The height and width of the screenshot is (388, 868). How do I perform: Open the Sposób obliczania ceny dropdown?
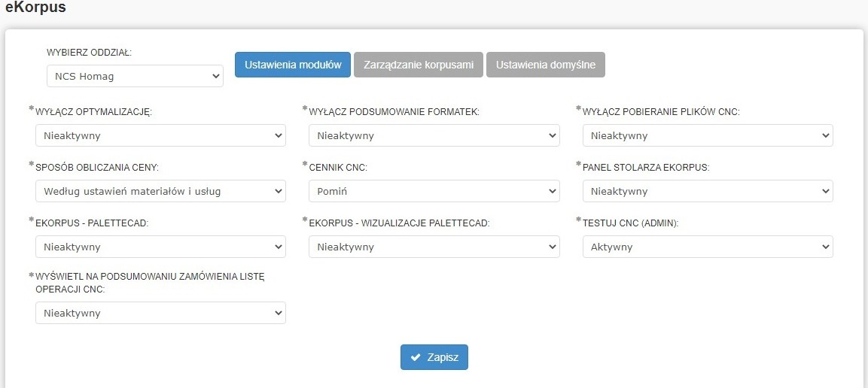(160, 192)
